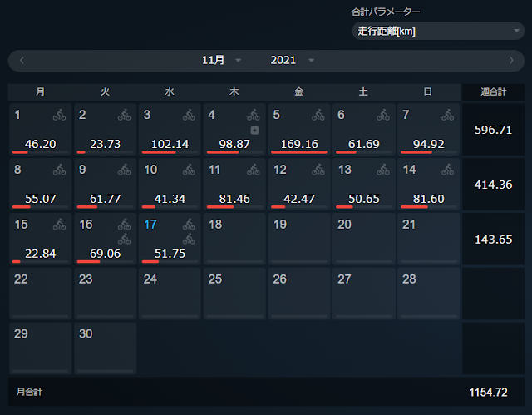The image size is (532, 415).
Task: Click the monthly total 1154.72
Action: tap(488, 393)
